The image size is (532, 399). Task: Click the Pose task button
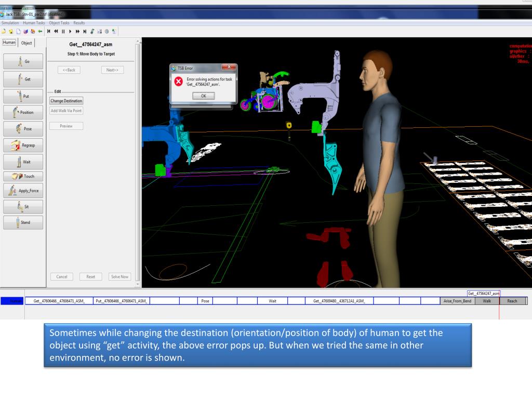(x=23, y=129)
